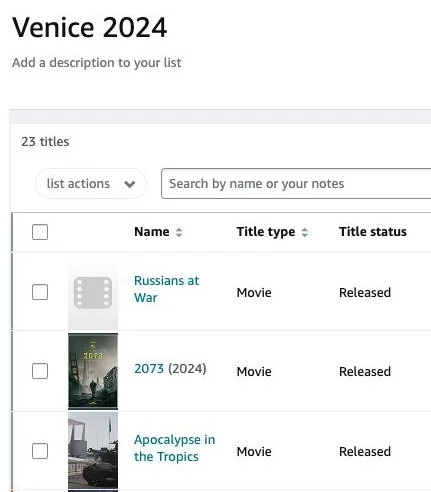This screenshot has width=431, height=492.
Task: Click the Venice 2024 list title
Action: tap(89, 27)
